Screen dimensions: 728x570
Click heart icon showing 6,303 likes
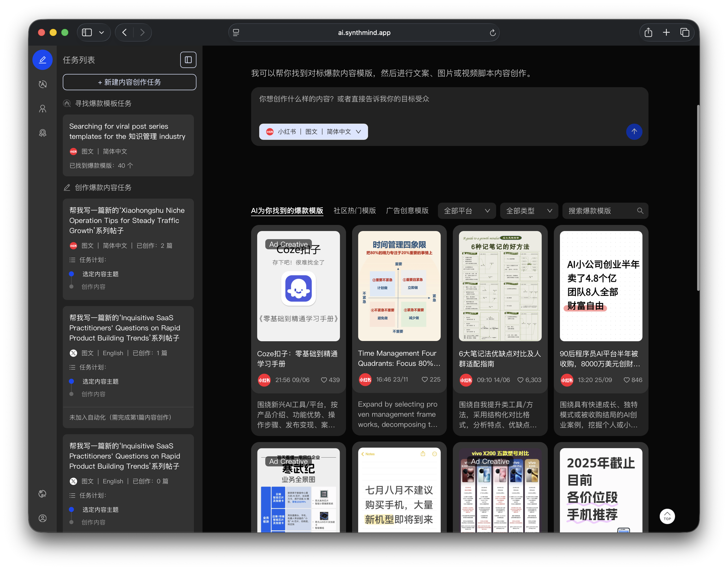pyautogui.click(x=520, y=380)
